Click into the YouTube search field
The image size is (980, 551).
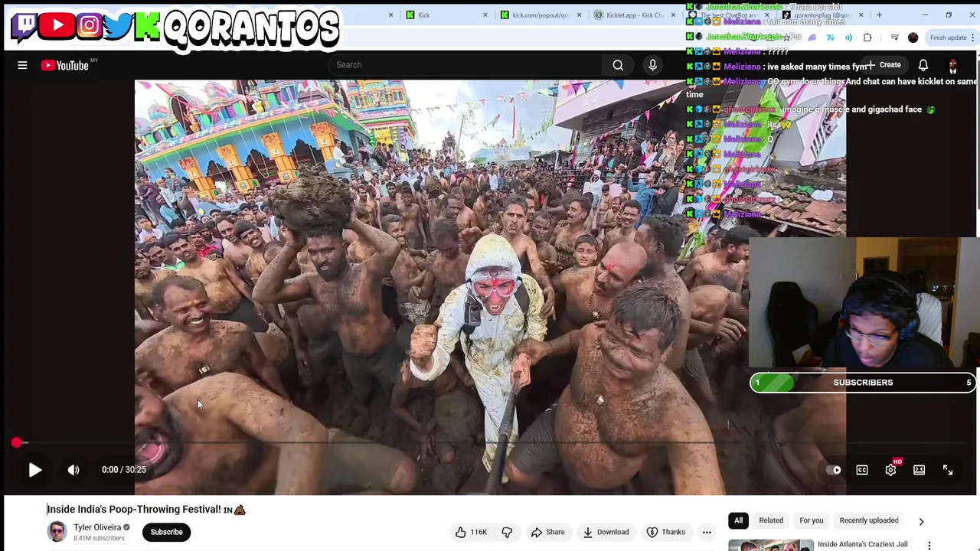click(x=465, y=65)
